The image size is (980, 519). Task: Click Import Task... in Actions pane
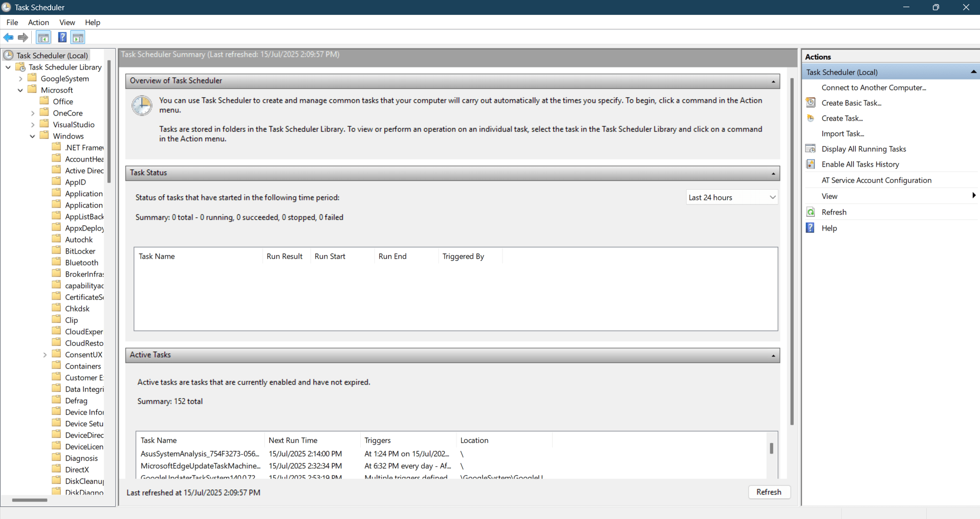(842, 133)
